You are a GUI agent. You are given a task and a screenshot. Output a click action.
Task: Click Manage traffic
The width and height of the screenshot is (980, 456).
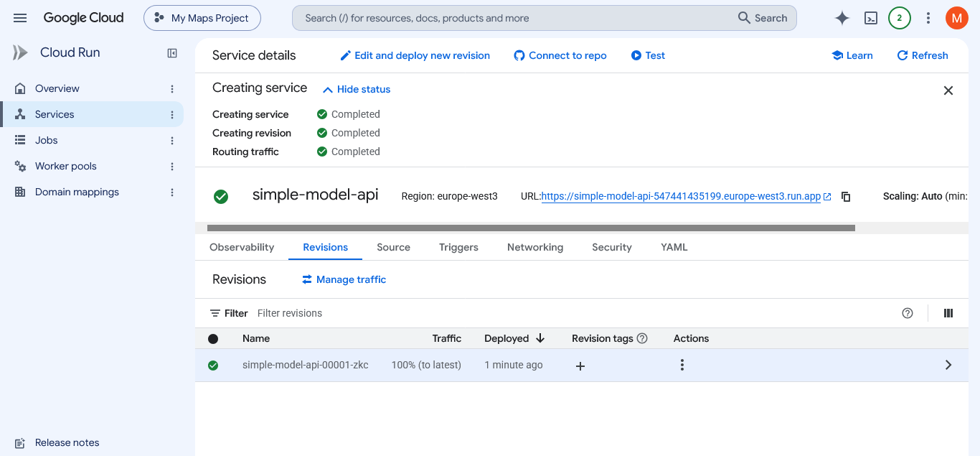[x=344, y=279]
